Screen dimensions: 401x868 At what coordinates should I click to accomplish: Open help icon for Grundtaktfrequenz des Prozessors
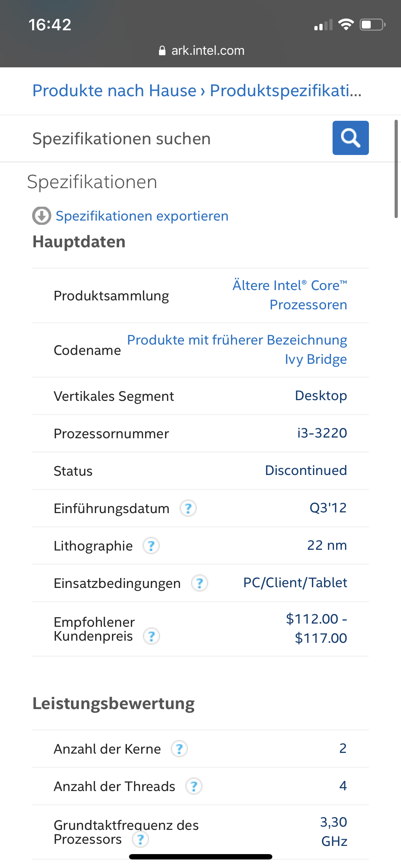pos(140,839)
